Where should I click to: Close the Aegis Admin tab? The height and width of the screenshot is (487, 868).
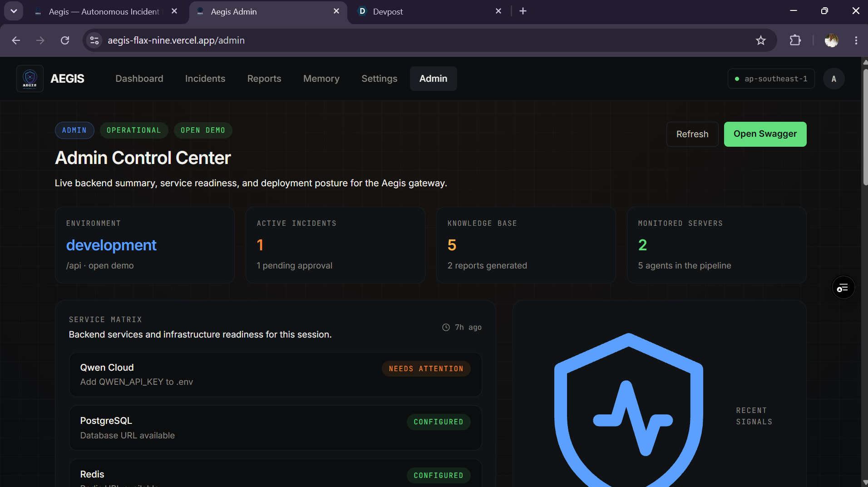(336, 11)
